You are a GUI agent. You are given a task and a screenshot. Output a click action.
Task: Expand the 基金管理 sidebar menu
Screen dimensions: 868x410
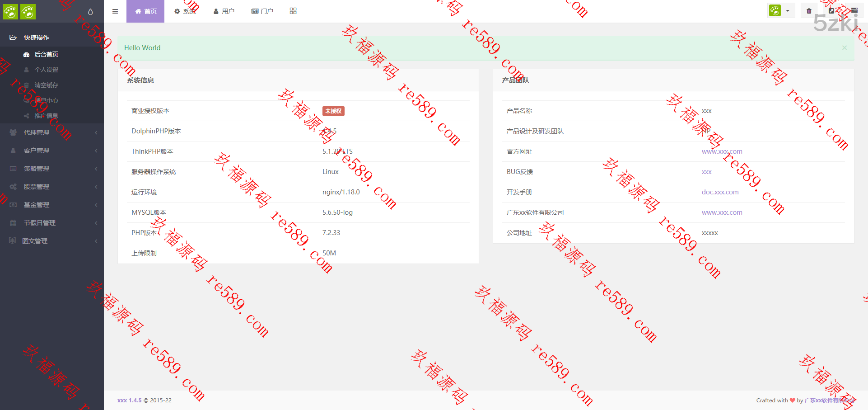[52, 205]
